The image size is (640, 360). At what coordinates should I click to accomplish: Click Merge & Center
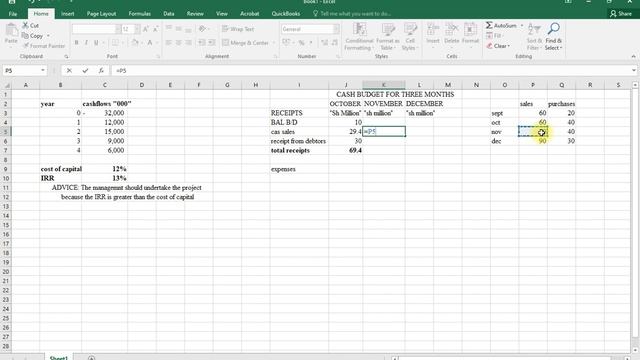[245, 42]
